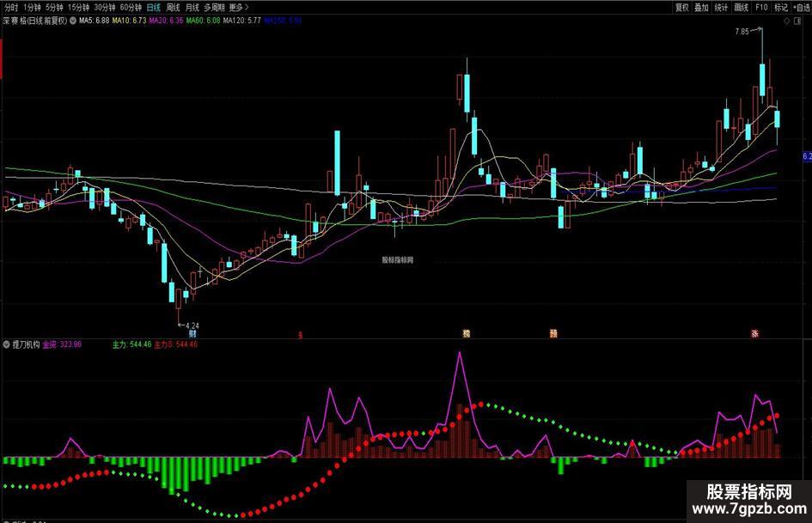
Task: Click the 金窝: 323.98 value
Action: click(62, 344)
